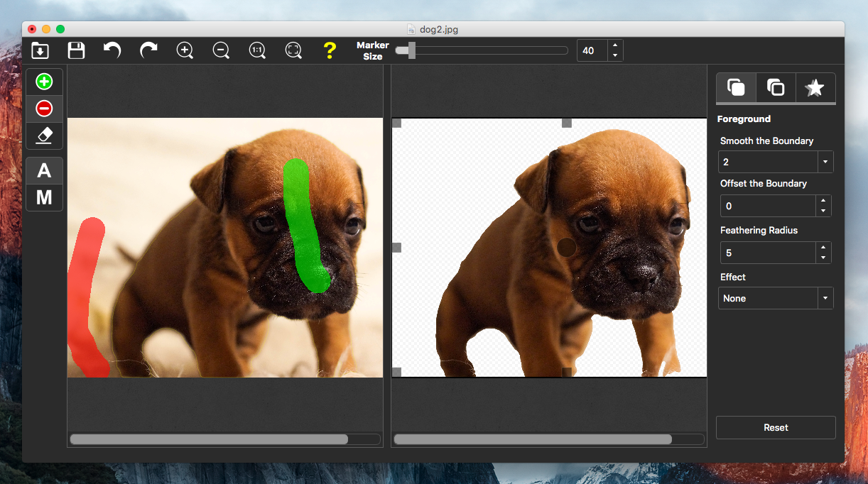This screenshot has width=868, height=484.
Task: Click the bottom-left crop handle on result
Action: point(396,372)
